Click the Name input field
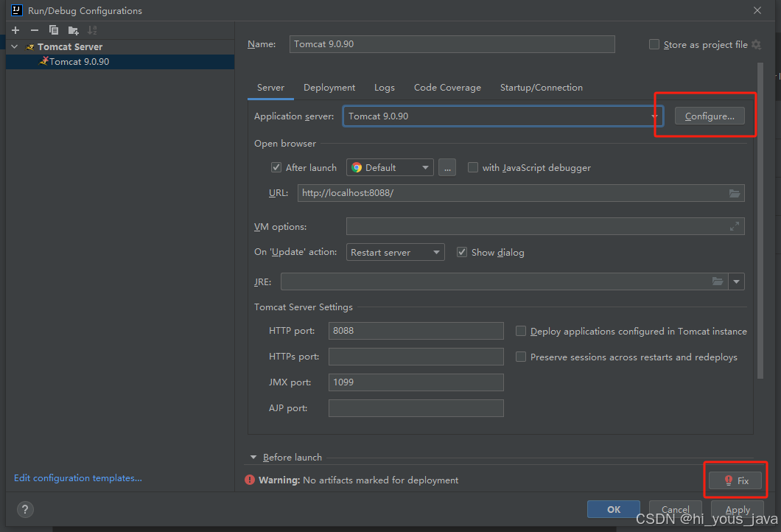The image size is (781, 532). (x=452, y=44)
